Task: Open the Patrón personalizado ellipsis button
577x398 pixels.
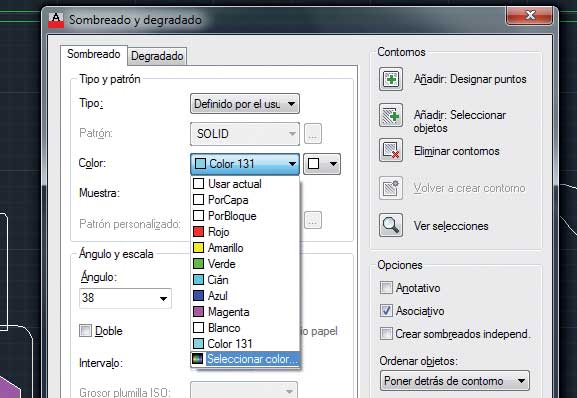Action: tap(313, 220)
